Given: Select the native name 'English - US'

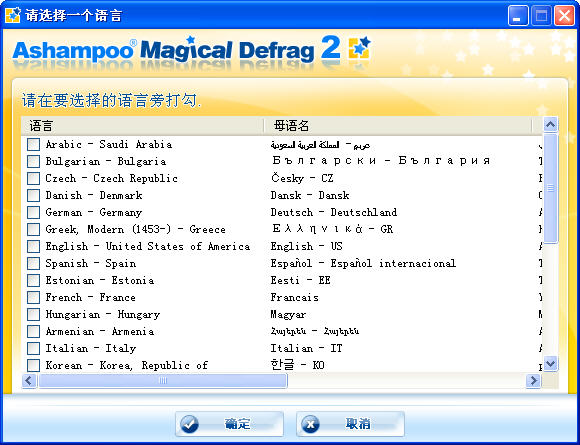Looking at the screenshot, I should click(x=306, y=246).
